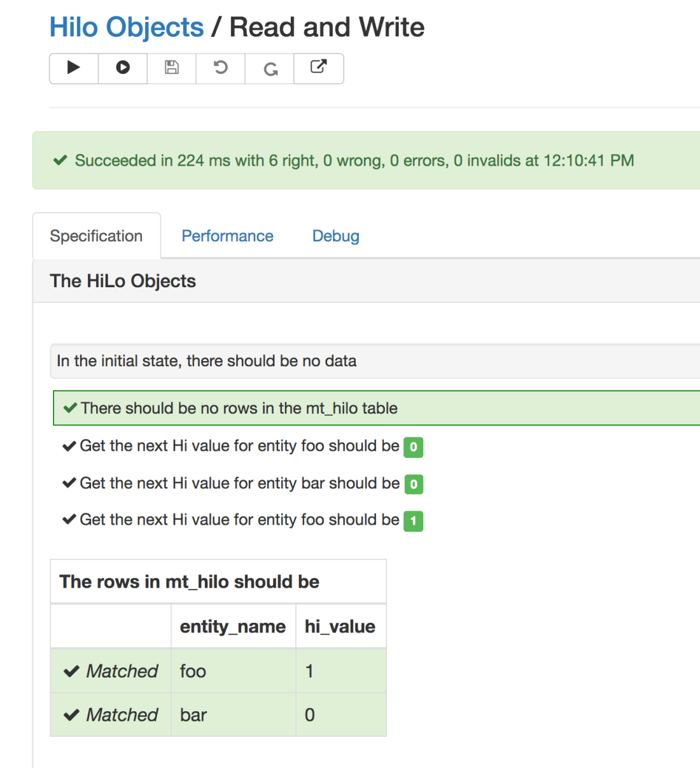The image size is (700, 768).
Task: Select the bar cell in mt_hilo table
Action: click(x=193, y=715)
